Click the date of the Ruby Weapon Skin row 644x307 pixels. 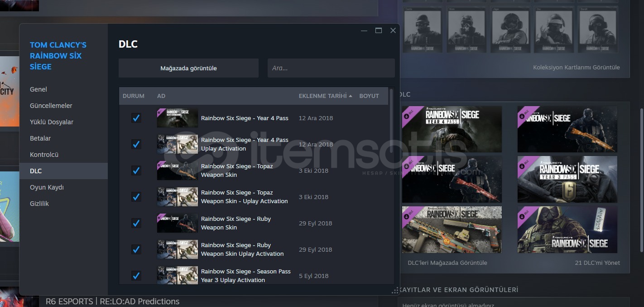pyautogui.click(x=316, y=223)
